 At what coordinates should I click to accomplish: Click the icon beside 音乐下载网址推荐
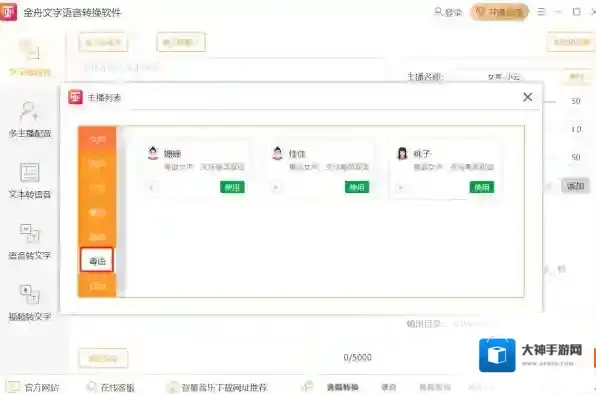(172, 387)
